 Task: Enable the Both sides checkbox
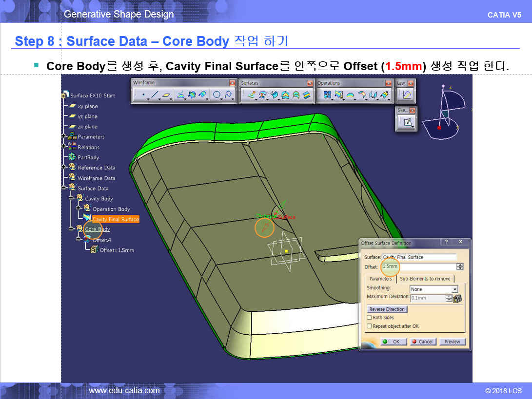point(369,318)
